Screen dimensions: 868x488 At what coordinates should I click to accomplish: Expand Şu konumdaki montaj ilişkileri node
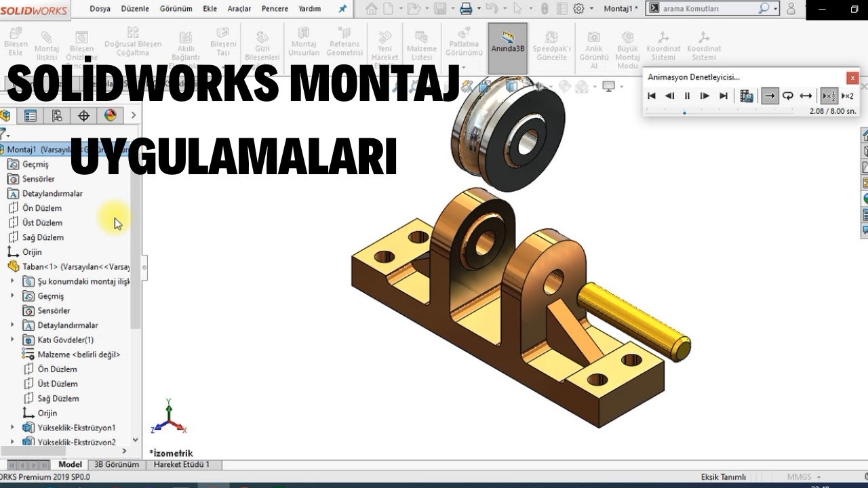point(12,281)
